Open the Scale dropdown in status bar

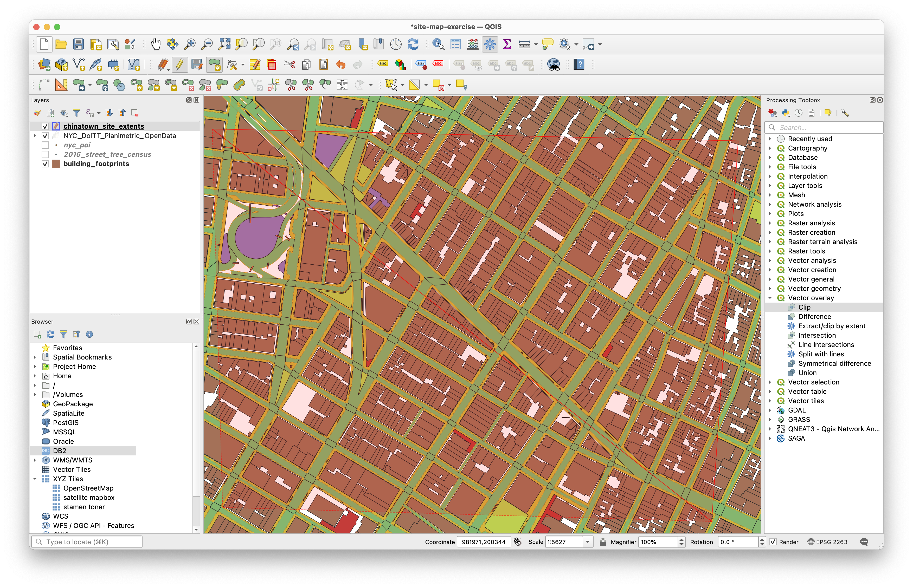click(x=588, y=542)
